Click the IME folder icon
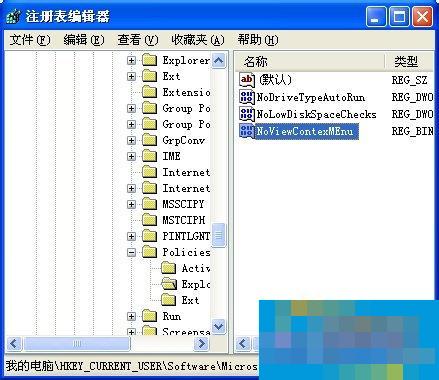Viewport: 439px width, 380px height. [x=149, y=156]
